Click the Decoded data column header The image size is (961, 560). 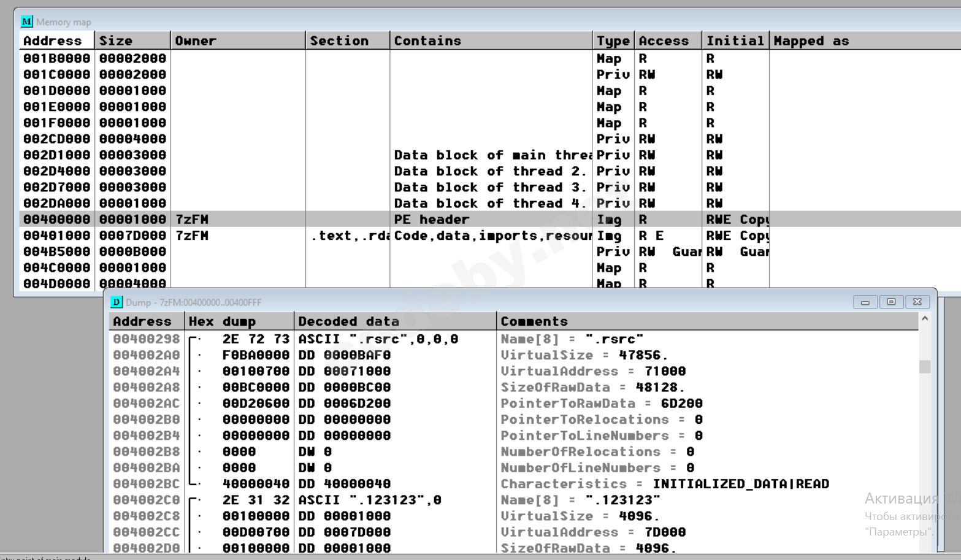point(396,321)
